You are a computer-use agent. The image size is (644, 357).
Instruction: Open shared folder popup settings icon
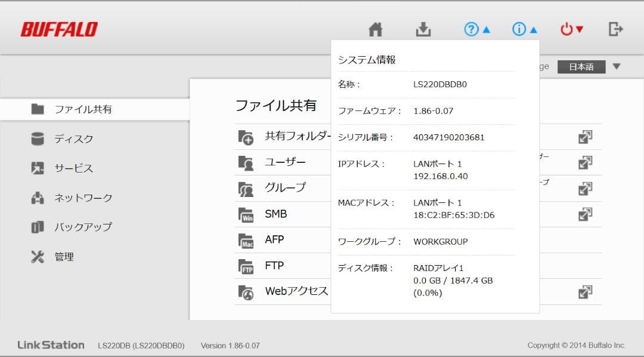pos(586,137)
